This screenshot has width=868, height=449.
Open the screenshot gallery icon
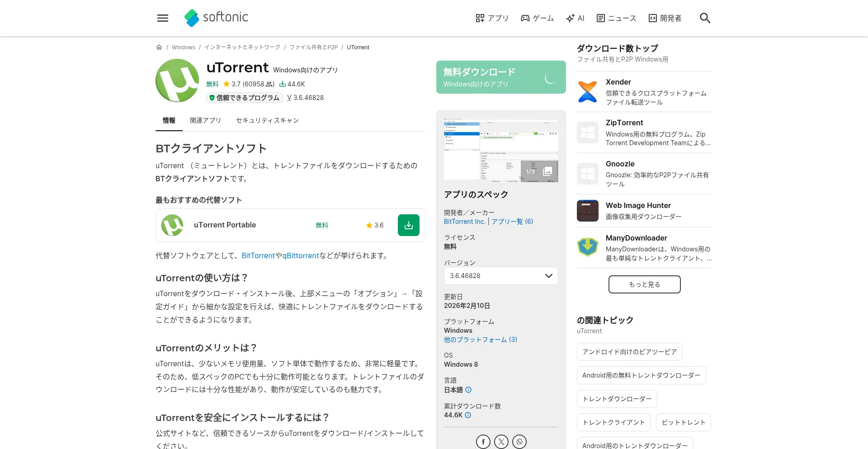pos(547,171)
